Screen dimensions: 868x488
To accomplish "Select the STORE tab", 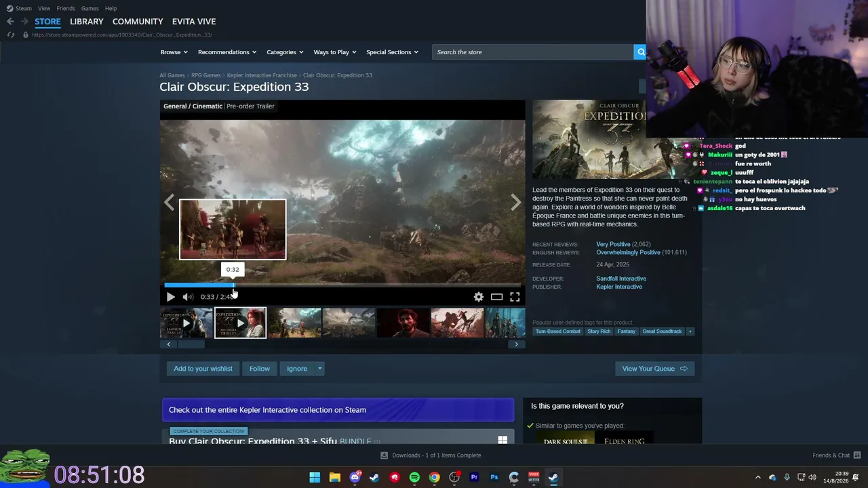I will click(47, 22).
